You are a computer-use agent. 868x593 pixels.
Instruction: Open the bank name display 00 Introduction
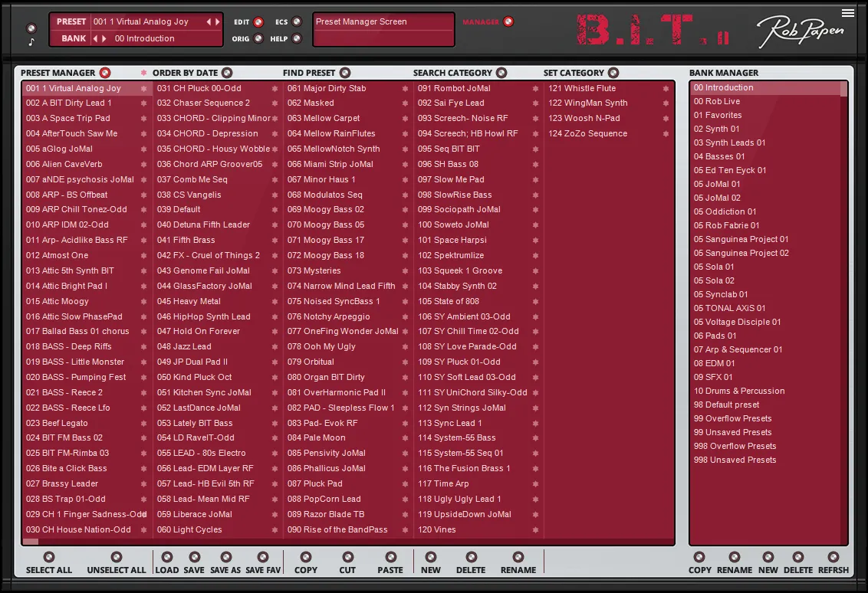pos(144,38)
